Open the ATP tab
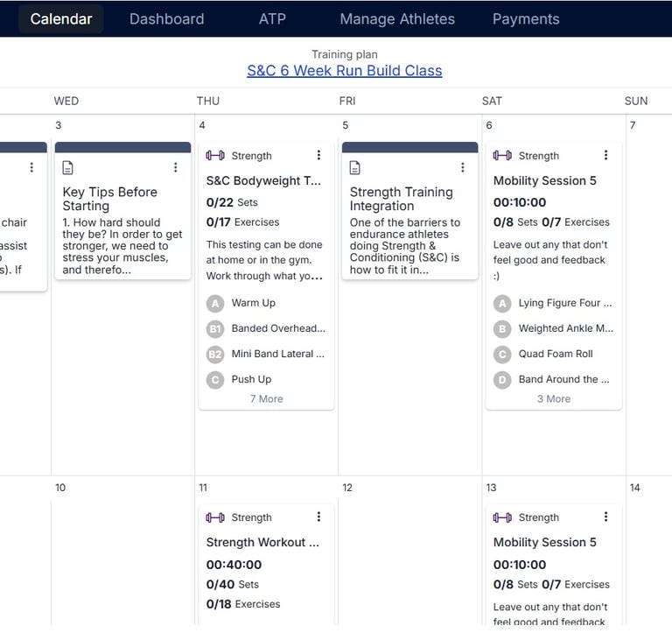This screenshot has width=672, height=633. pyautogui.click(x=272, y=18)
